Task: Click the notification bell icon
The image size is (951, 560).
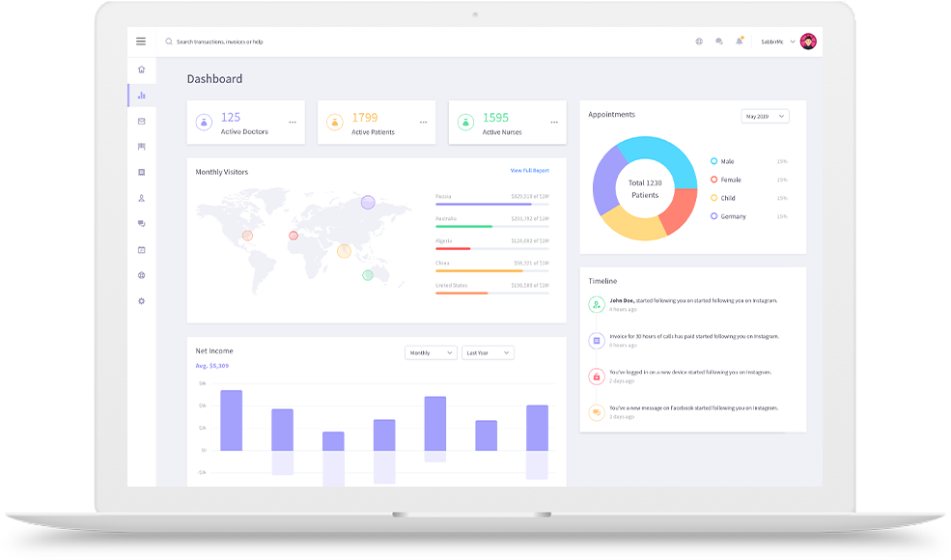Action: point(740,42)
